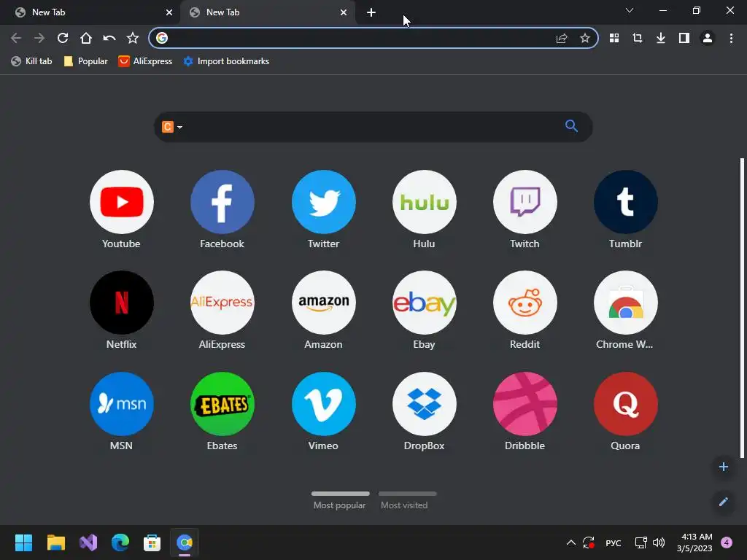Open the Popular bookmarks folder
Viewport: 747px width, 560px height.
[x=86, y=61]
